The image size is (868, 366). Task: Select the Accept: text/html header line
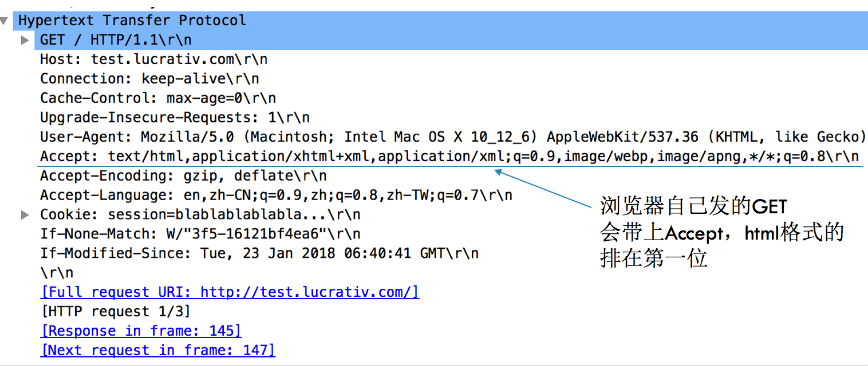click(x=449, y=157)
